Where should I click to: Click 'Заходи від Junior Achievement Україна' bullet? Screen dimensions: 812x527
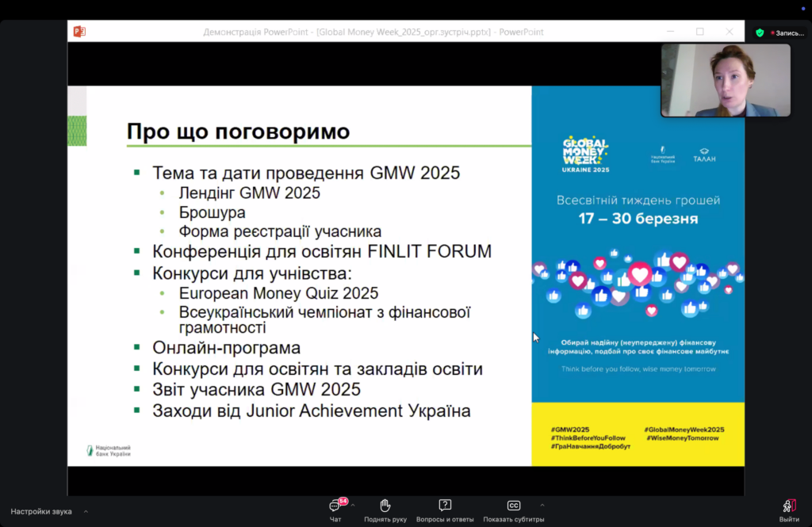click(x=312, y=411)
